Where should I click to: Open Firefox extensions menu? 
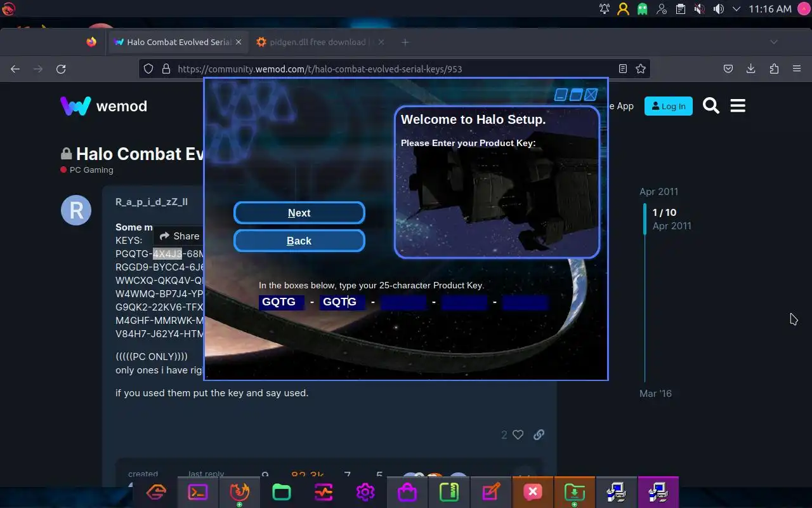point(774,69)
